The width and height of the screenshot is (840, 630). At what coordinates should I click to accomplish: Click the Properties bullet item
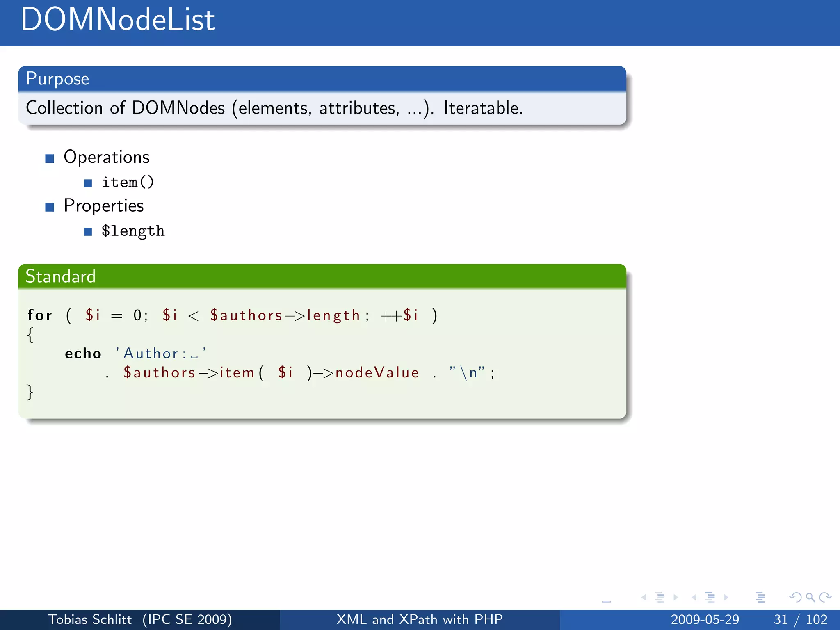pyautogui.click(x=104, y=206)
